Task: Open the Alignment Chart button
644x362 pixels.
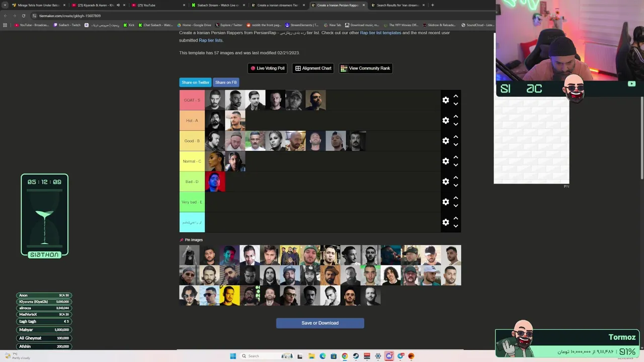Action: [x=313, y=68]
